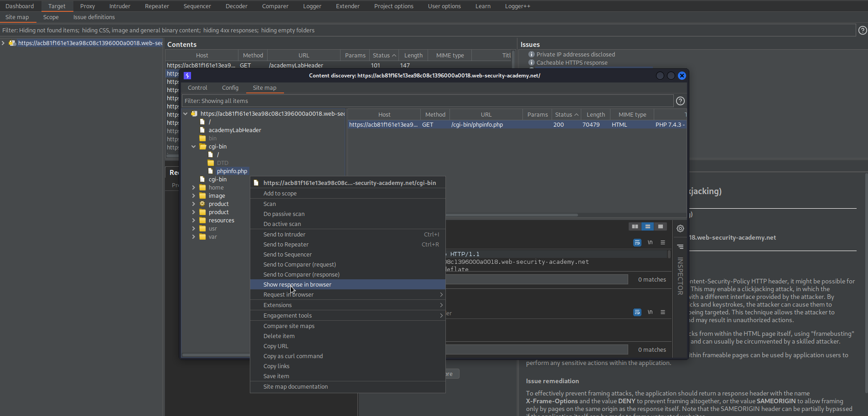Open hamburger options menu in request editor

[x=663, y=242]
